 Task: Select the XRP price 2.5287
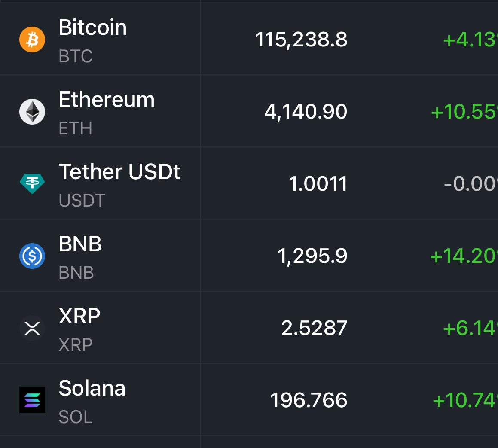(x=314, y=329)
